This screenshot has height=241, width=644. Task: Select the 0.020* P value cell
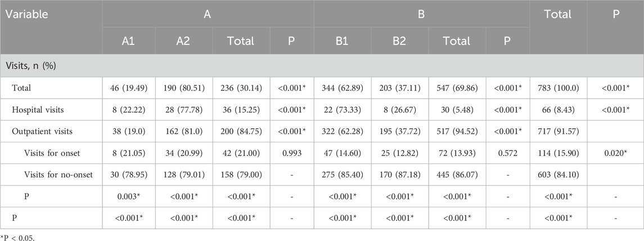click(x=615, y=153)
